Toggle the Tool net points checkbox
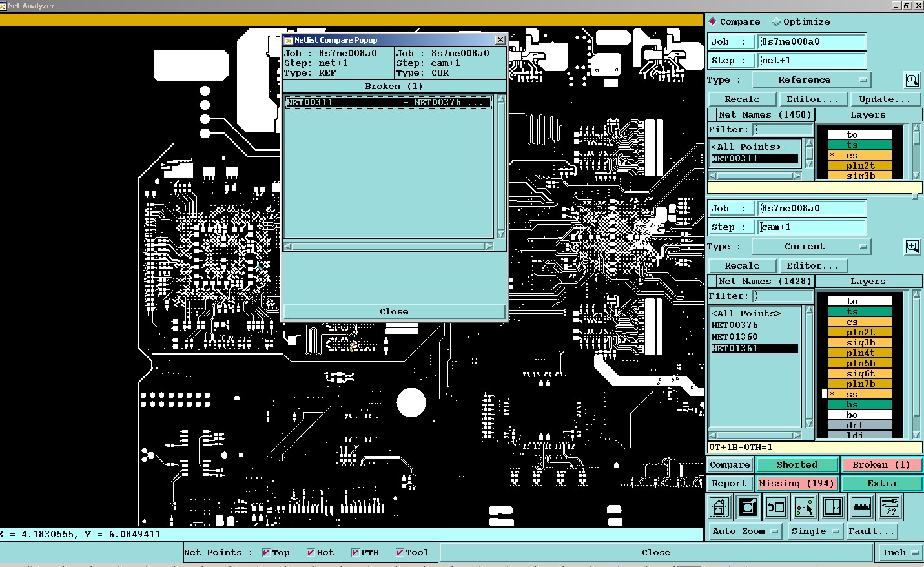This screenshot has height=567, width=924. (x=400, y=553)
